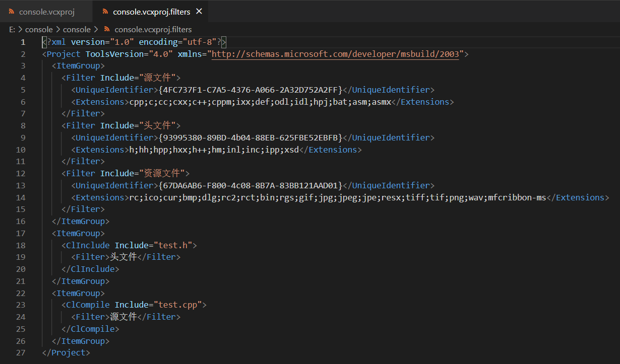Click line number 14 in the gutter
Screen dimensions: 620x364
[x=21, y=197]
